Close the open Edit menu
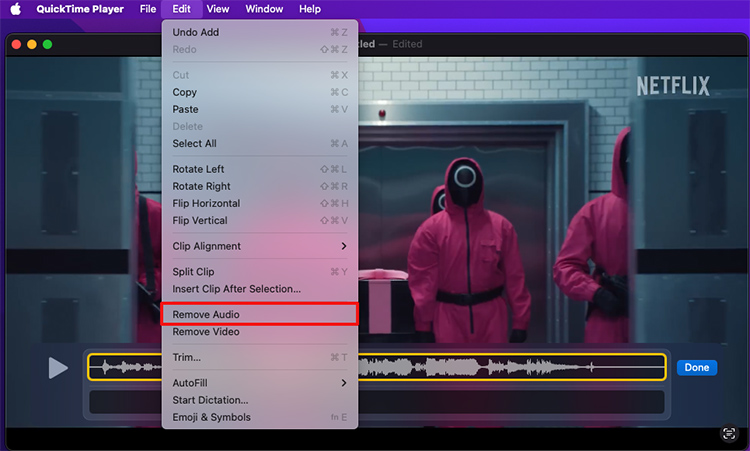Image resolution: width=750 pixels, height=451 pixels. click(x=181, y=9)
